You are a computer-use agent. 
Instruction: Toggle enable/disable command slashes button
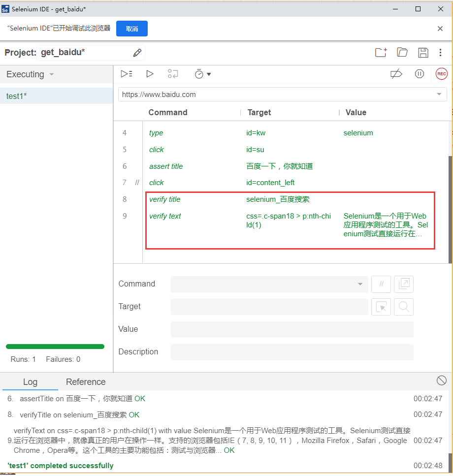tap(381, 284)
